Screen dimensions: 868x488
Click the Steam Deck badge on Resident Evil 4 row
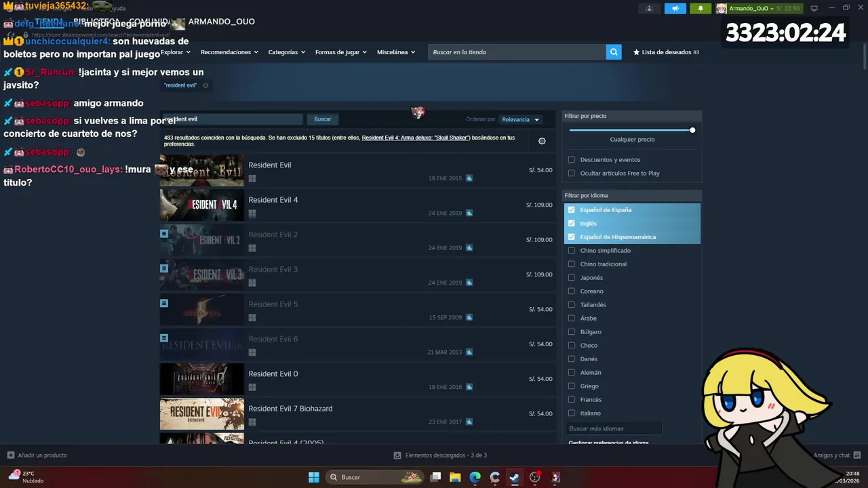(469, 213)
